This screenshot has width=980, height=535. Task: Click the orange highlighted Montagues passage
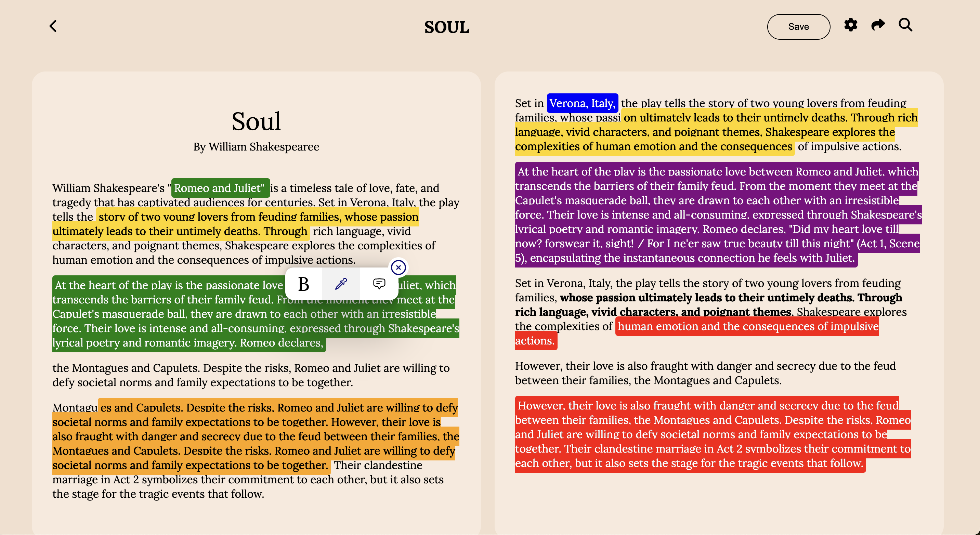click(255, 436)
